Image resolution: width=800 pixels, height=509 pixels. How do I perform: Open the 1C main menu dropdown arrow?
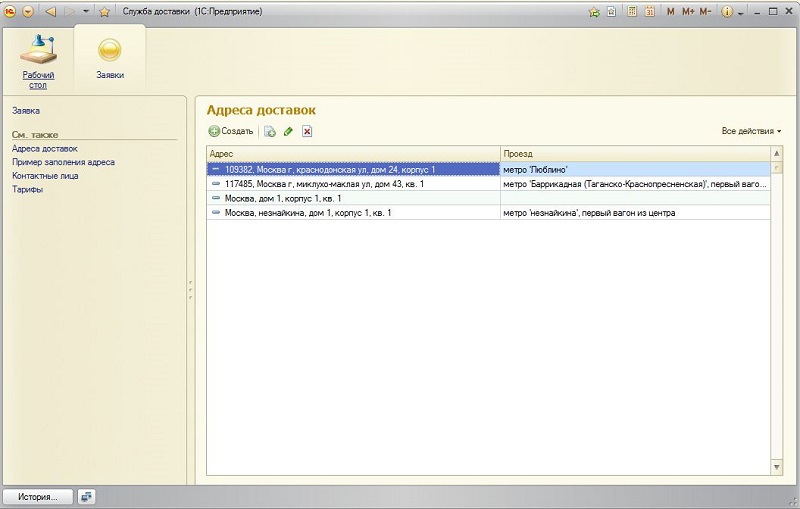[x=27, y=12]
